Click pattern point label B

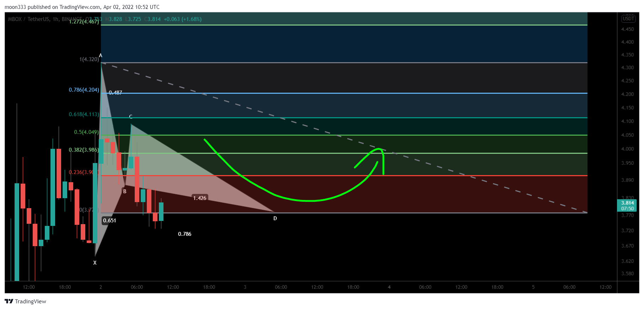125,191
